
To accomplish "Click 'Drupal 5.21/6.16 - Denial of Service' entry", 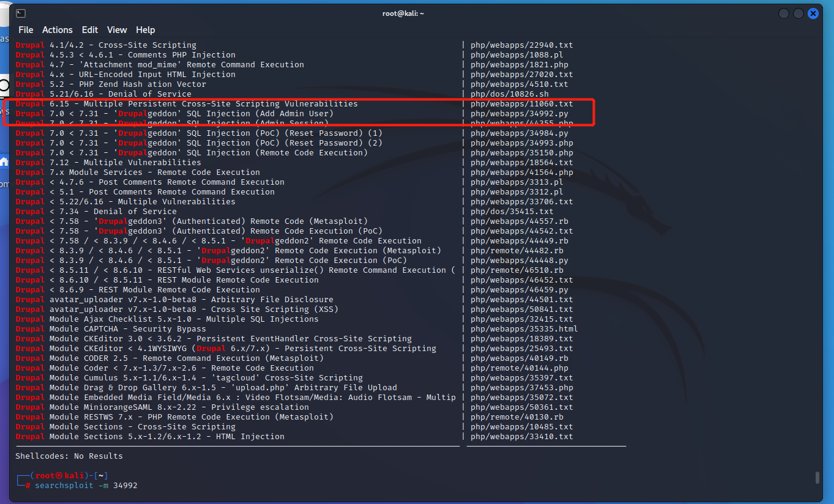I will tap(103, 94).
